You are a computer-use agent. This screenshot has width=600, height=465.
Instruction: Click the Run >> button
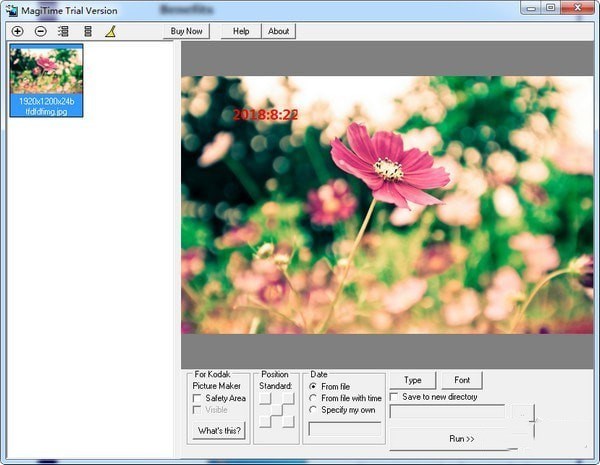click(x=461, y=438)
